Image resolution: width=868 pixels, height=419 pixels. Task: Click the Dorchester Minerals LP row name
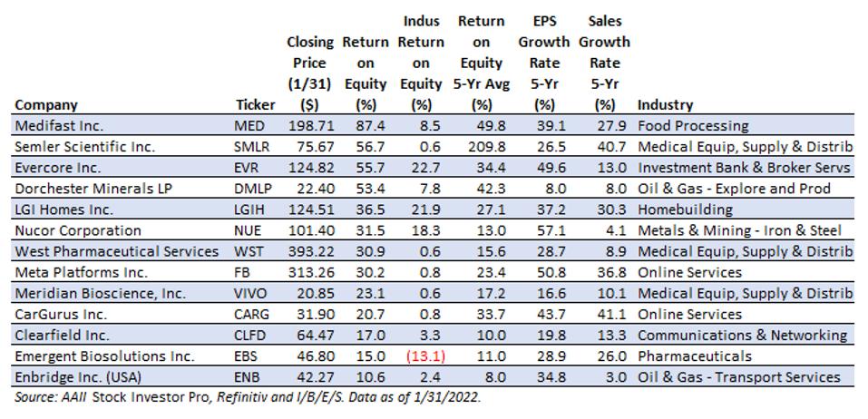(86, 188)
